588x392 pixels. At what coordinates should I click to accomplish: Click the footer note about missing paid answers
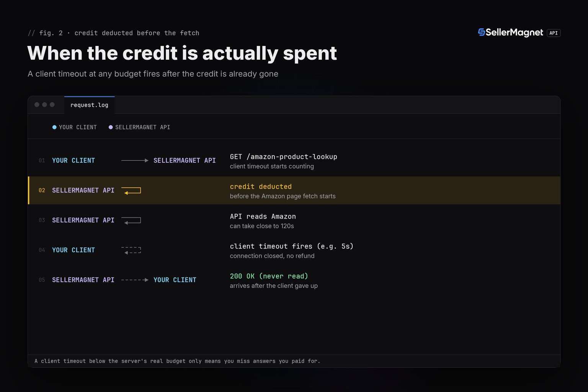(177, 361)
